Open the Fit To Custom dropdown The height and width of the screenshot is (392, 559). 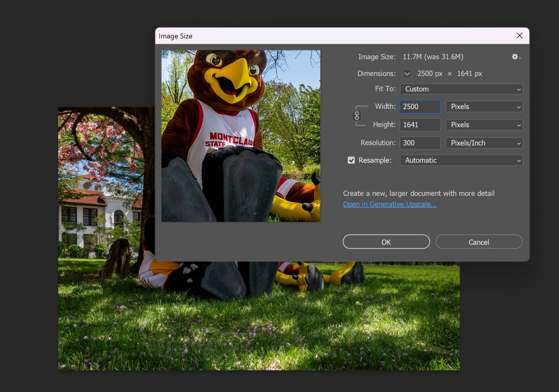click(x=461, y=89)
